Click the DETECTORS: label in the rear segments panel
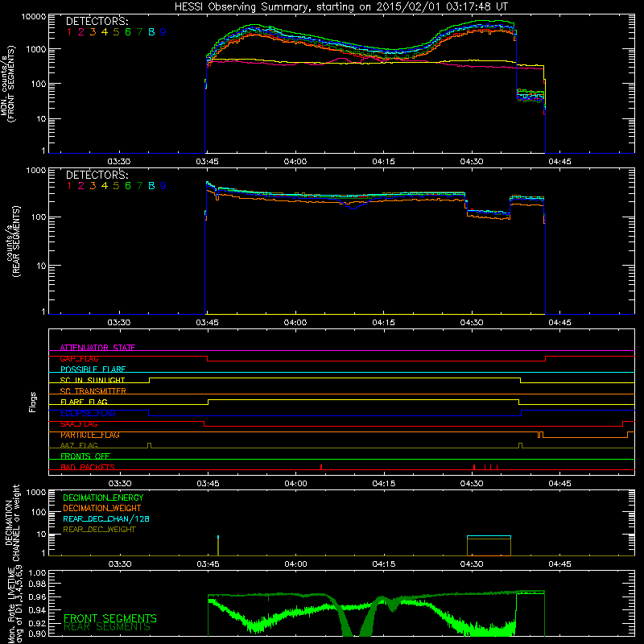The width and height of the screenshot is (644, 644). [x=97, y=175]
